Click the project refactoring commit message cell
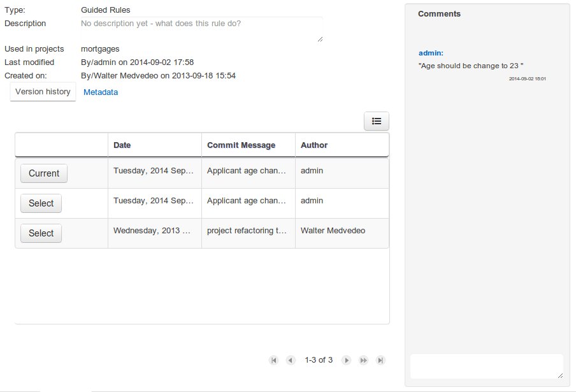The width and height of the screenshot is (576, 392). click(x=247, y=231)
